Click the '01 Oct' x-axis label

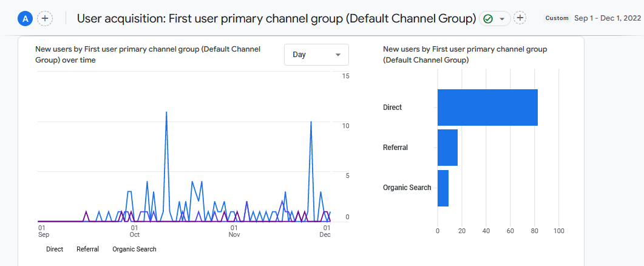pos(134,231)
